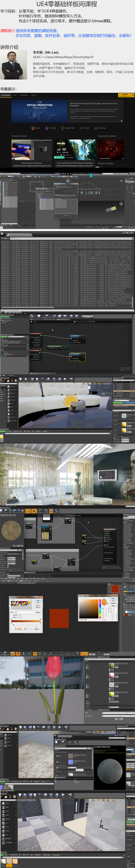Image resolution: width=135 pixels, height=868 pixels.
Task: Open the Roadmap link
Action: (102, 128)
